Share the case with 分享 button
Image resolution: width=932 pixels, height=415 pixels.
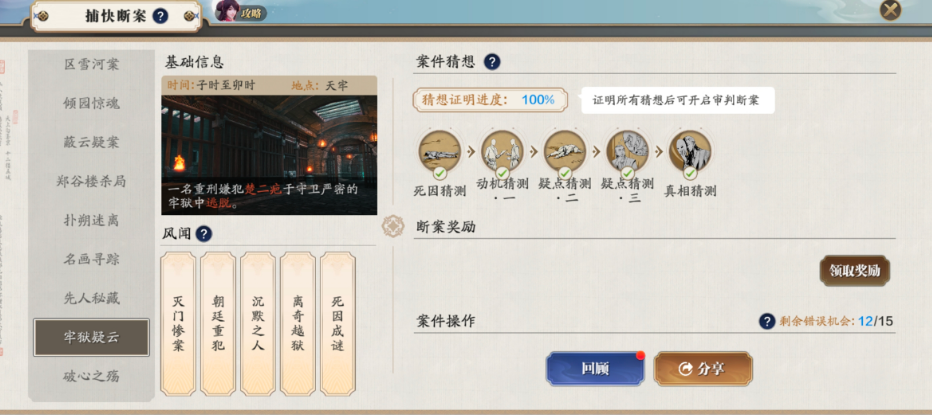coord(703,369)
